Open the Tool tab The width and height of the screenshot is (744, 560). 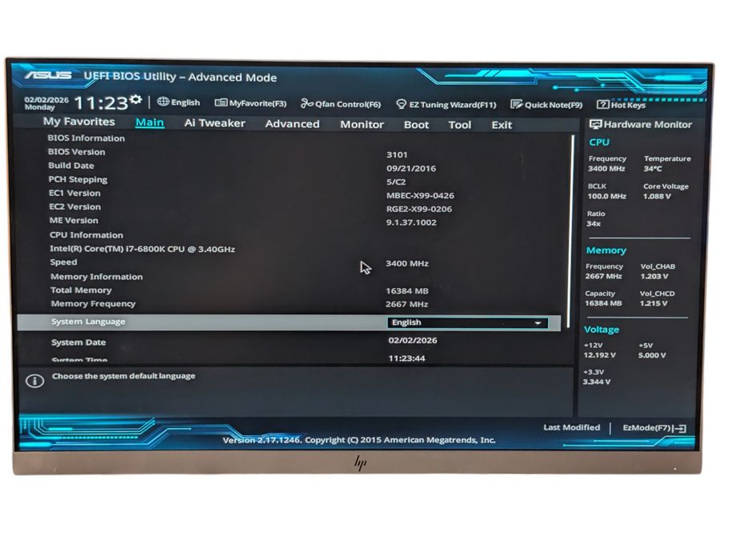[x=460, y=125]
